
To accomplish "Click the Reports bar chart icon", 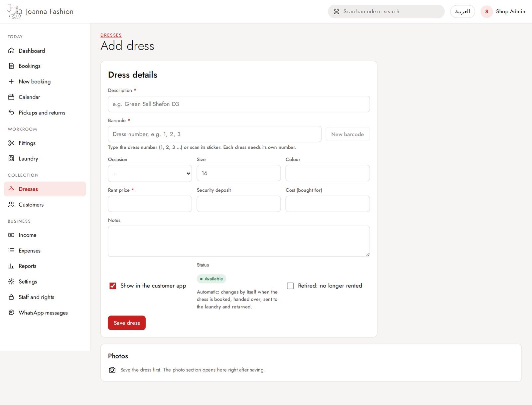I will [x=11, y=266].
